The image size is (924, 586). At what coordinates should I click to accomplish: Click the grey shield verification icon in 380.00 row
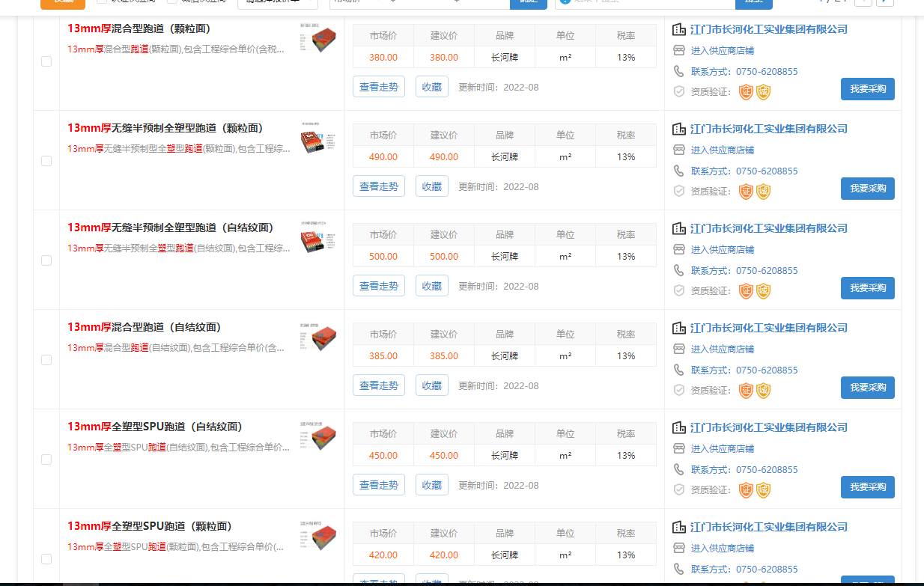(679, 91)
